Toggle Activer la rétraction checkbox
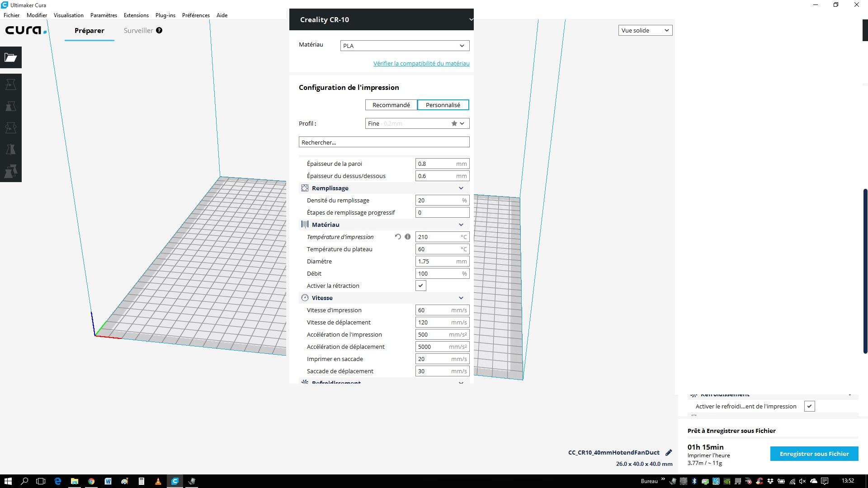This screenshot has height=488, width=868. click(421, 286)
